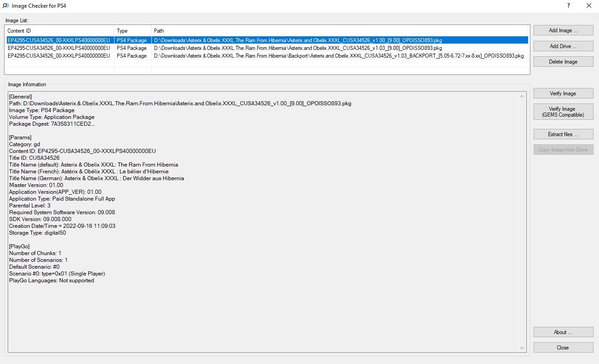Select the v1.03_[9.00] package row
Image resolution: width=599 pixels, height=364 pixels.
pyautogui.click(x=267, y=48)
